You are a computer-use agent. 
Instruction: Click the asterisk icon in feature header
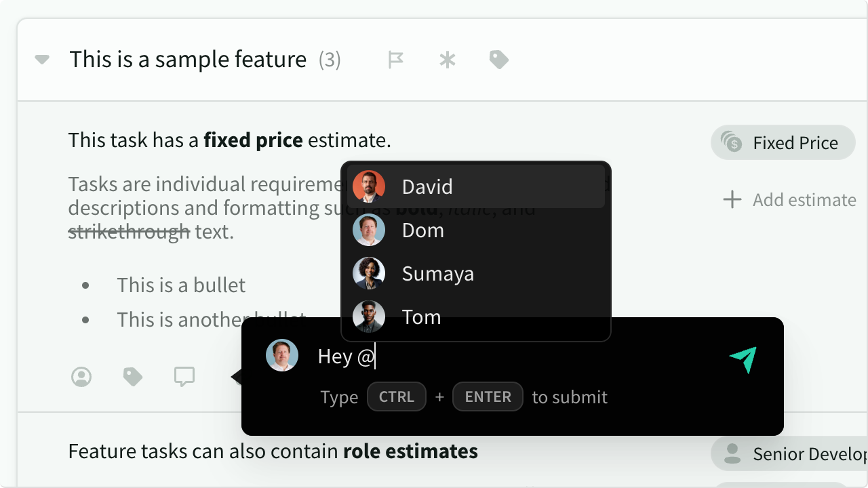(448, 60)
